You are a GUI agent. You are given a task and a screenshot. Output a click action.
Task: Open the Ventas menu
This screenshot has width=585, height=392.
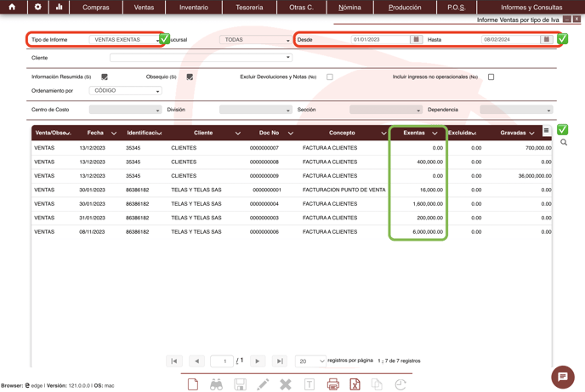[144, 7]
